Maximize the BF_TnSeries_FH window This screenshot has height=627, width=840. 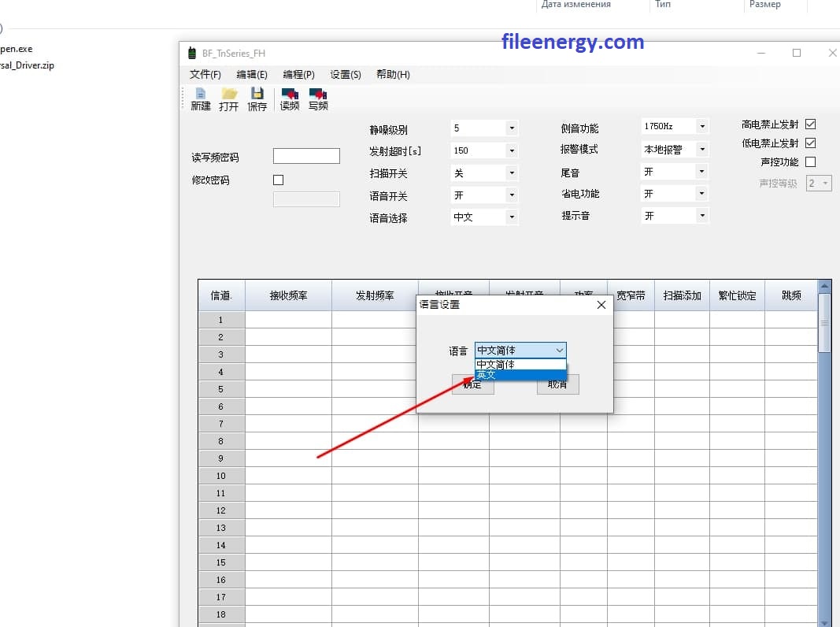pyautogui.click(x=797, y=53)
